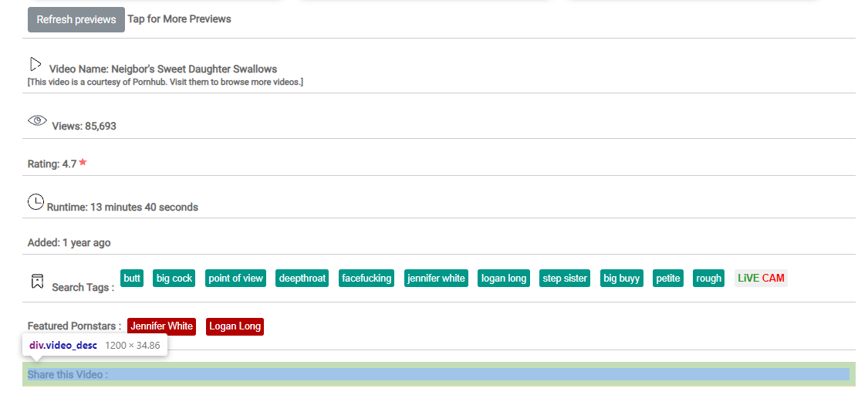Image resolution: width=868 pixels, height=402 pixels.
Task: Click the teal "jennifer white" search tag
Action: [x=436, y=279]
